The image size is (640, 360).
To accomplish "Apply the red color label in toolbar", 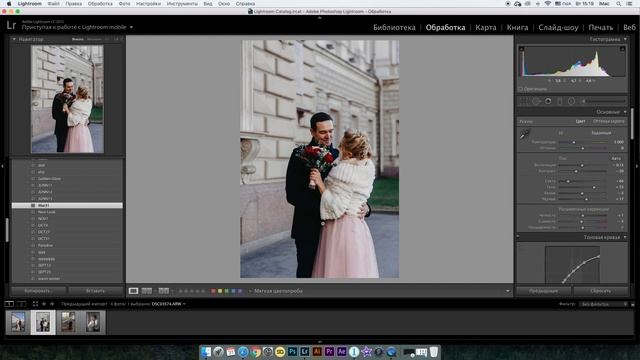I will pyautogui.click(x=213, y=291).
